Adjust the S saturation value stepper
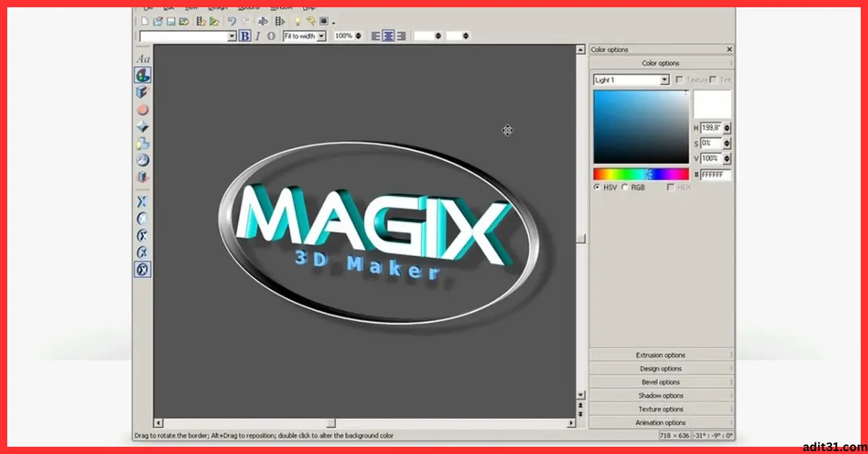 [727, 143]
